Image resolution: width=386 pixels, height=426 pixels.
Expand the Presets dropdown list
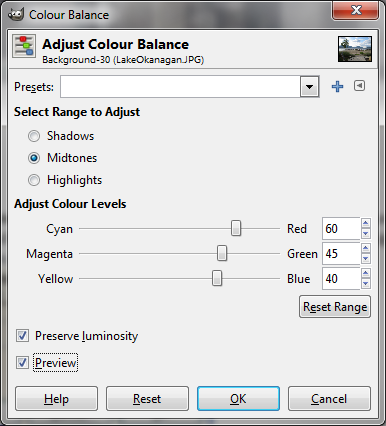[309, 87]
